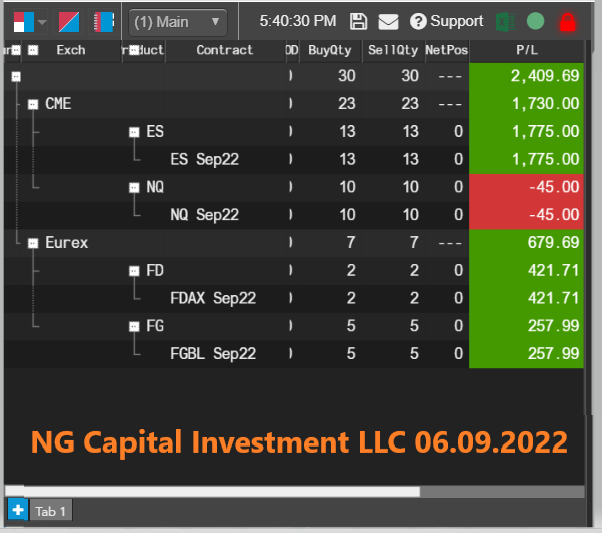Collapse the CME exchange node
This screenshot has height=533, width=602.
tap(33, 104)
